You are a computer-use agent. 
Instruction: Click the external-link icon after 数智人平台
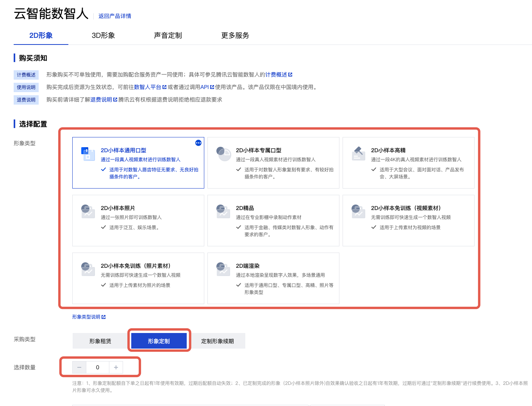point(164,87)
